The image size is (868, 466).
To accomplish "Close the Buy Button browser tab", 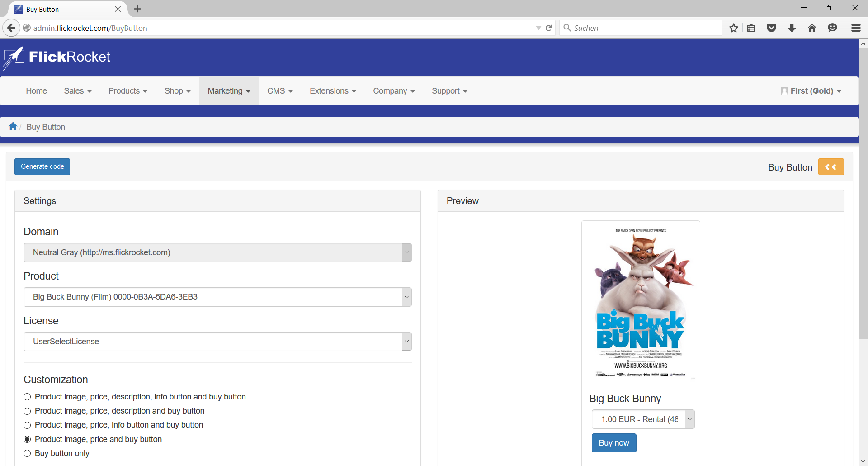I will (118, 9).
